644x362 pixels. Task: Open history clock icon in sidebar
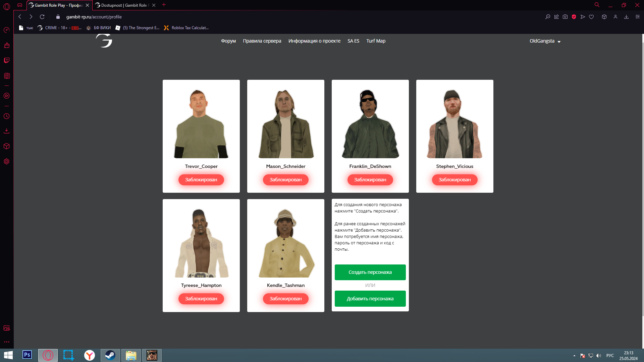coord(7,116)
